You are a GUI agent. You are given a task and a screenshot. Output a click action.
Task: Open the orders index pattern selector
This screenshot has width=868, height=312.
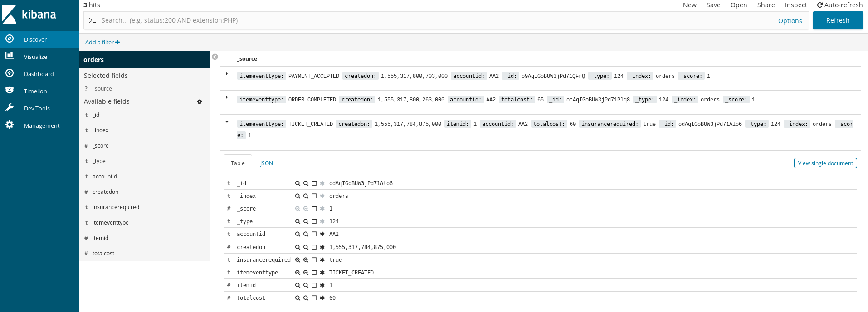tap(145, 60)
